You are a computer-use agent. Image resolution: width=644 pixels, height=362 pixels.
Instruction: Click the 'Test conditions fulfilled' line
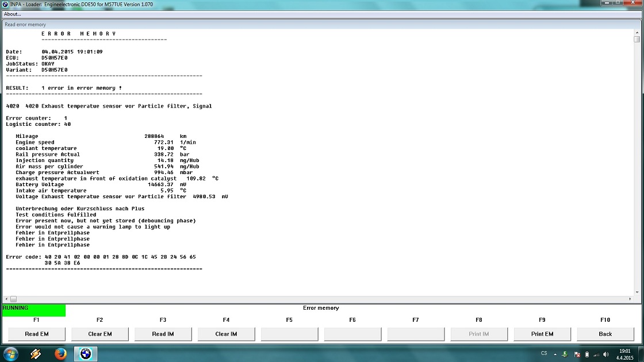[56, 215]
